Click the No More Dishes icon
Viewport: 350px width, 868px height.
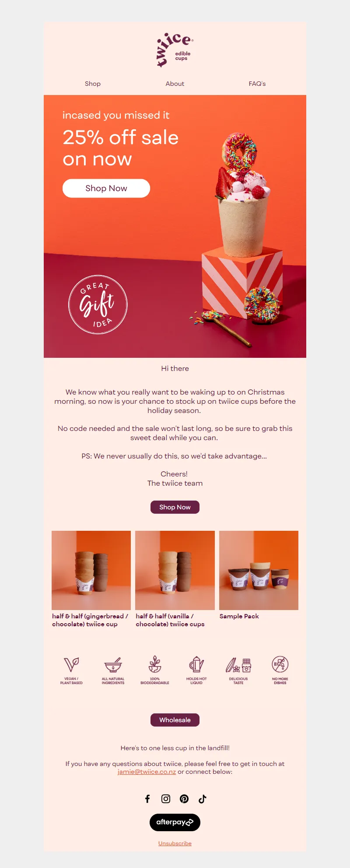point(280,664)
